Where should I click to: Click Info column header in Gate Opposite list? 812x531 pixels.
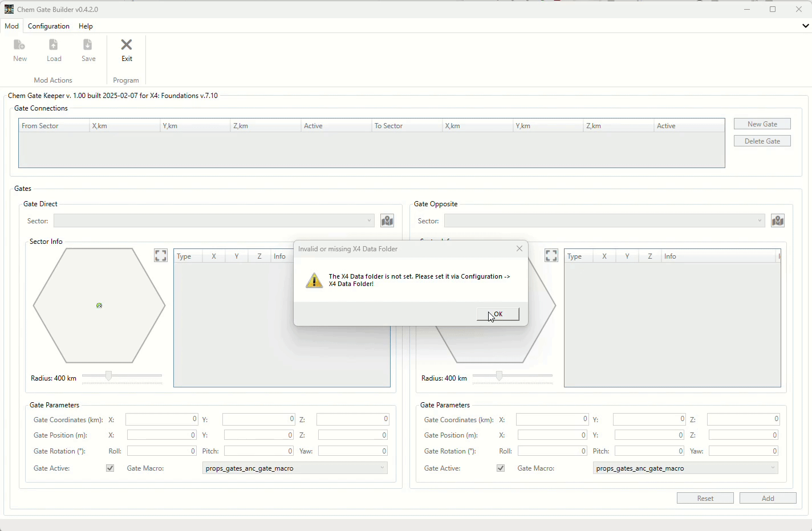(x=718, y=256)
